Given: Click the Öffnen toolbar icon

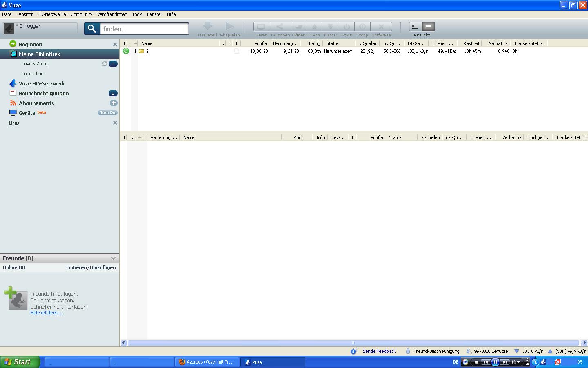Looking at the screenshot, I should [x=298, y=27].
